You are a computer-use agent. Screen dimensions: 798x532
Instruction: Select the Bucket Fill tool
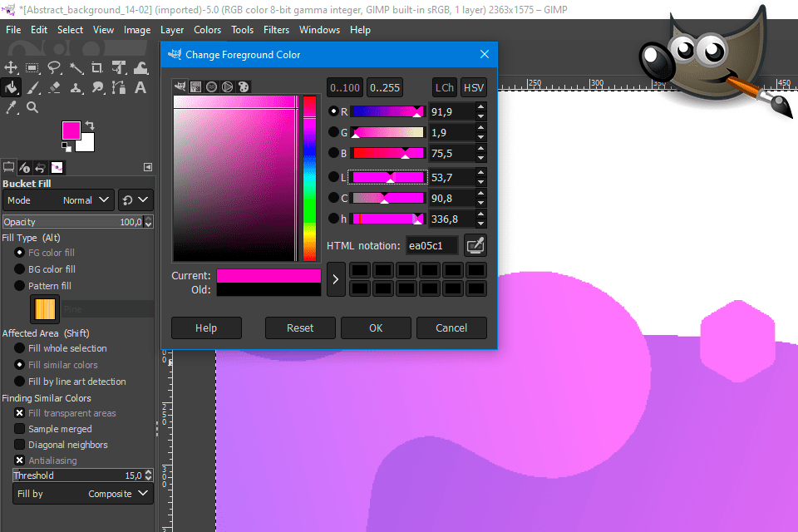[x=11, y=87]
